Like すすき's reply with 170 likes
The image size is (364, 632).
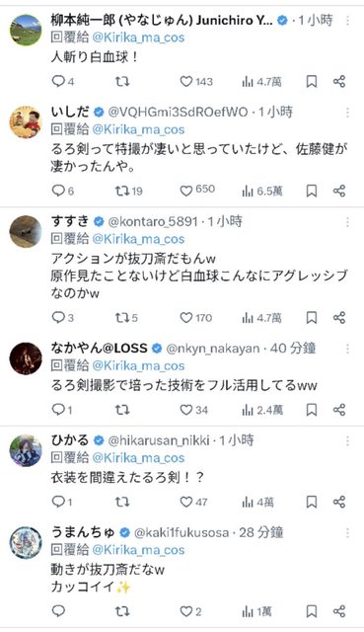[195, 318]
